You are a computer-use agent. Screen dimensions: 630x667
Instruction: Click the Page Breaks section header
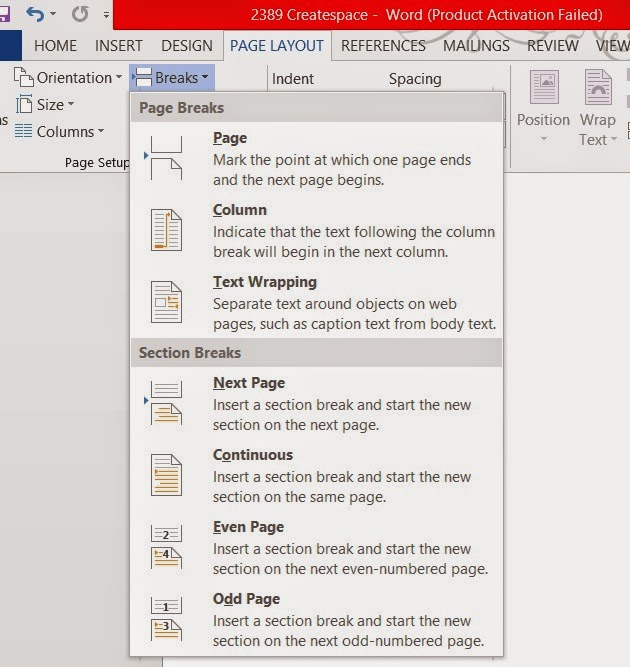tap(316, 108)
